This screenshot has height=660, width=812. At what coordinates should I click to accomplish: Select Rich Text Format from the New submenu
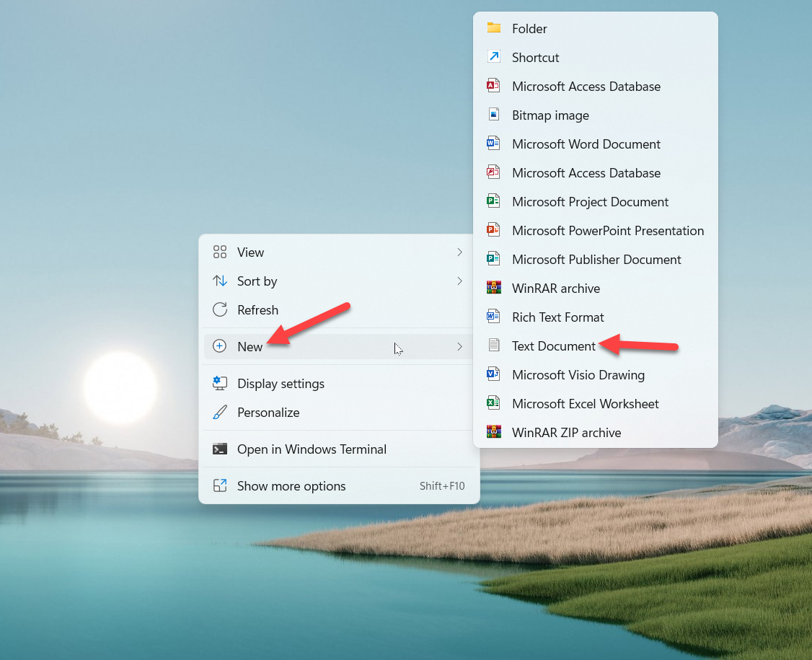[x=557, y=317]
